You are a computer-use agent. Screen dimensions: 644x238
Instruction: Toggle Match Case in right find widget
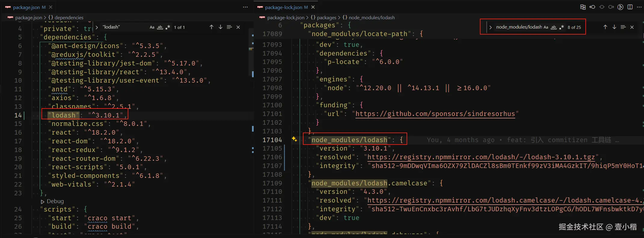click(x=546, y=27)
